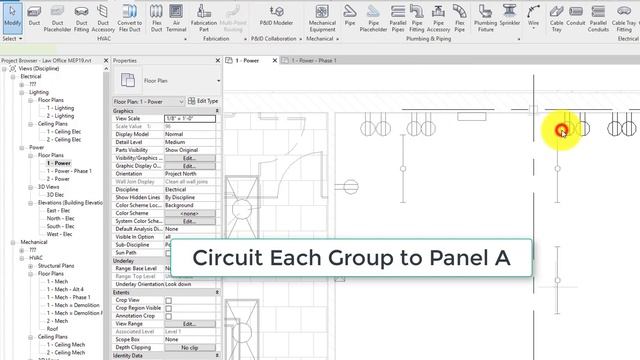This screenshot has width=640, height=360.
Task: Activate the Wire tool
Action: (533, 16)
